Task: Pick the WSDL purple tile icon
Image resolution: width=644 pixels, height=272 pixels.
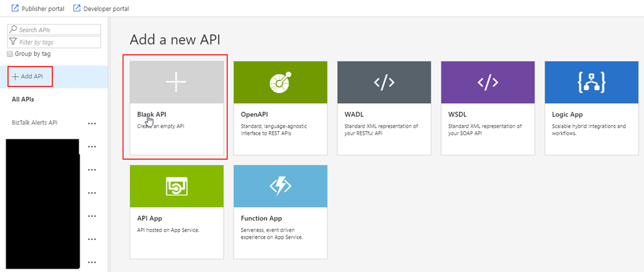Action: coord(487,82)
